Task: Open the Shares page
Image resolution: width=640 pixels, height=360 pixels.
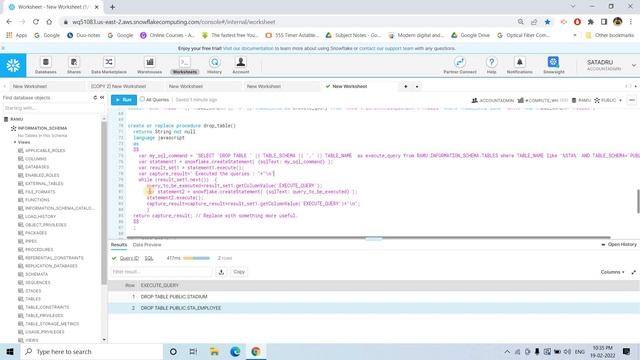Action: (74, 65)
